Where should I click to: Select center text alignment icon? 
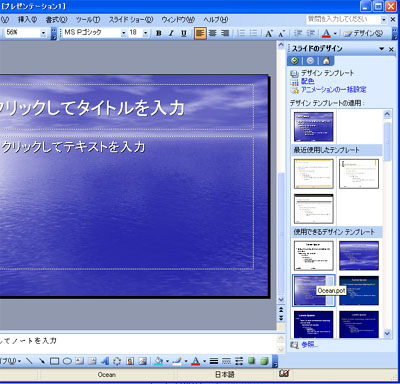pos(213,33)
